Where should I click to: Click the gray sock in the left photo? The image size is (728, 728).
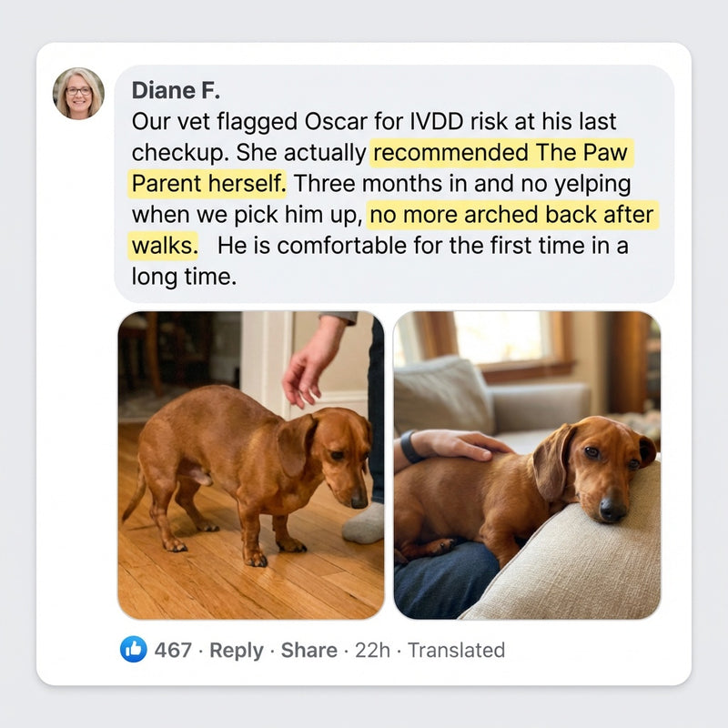[x=365, y=522]
